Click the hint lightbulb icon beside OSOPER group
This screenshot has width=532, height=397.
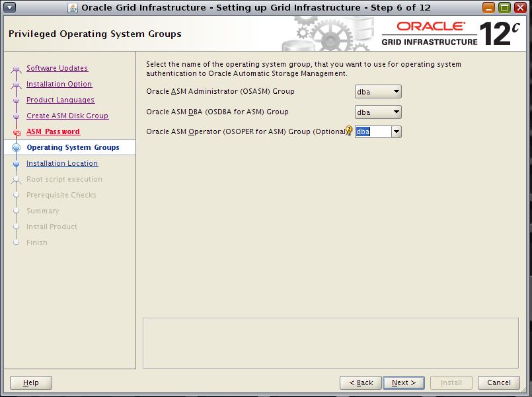tap(349, 131)
